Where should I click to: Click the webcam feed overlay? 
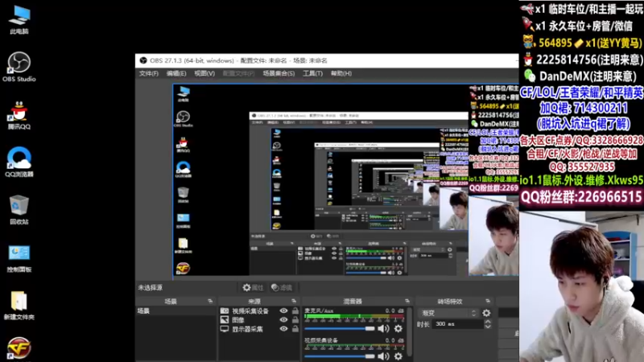[581, 286]
